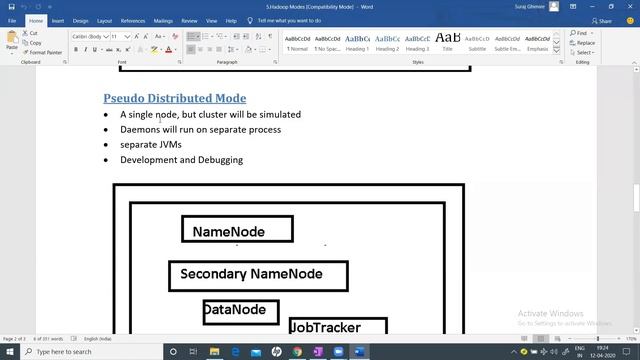Click the vertical scrollbar thumb

point(636,198)
